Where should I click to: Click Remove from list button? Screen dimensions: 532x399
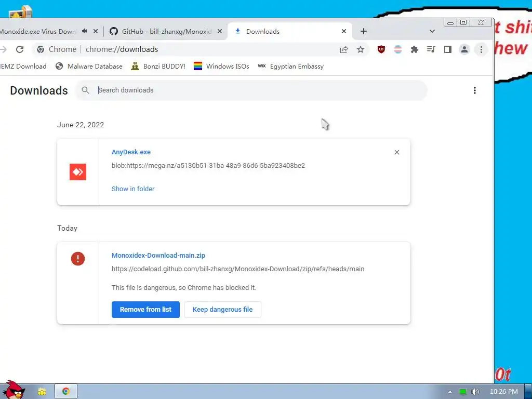145,310
